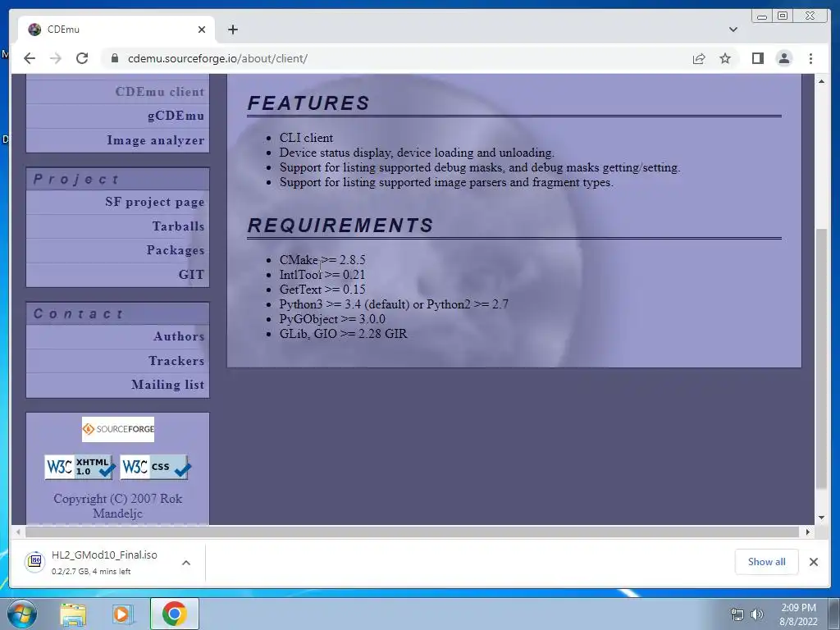Open the Authors link
840x630 pixels.
pyautogui.click(x=179, y=336)
